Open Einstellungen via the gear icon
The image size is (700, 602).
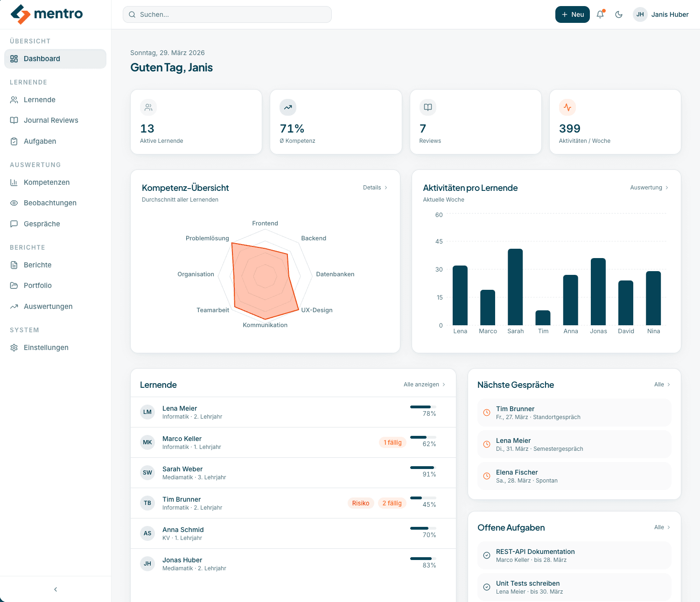coord(14,347)
